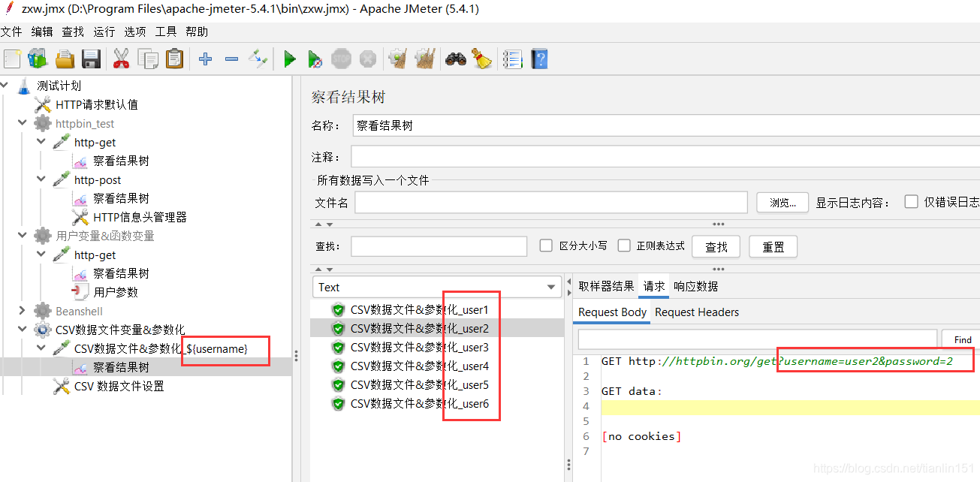Click the 名称 input field

666,125
